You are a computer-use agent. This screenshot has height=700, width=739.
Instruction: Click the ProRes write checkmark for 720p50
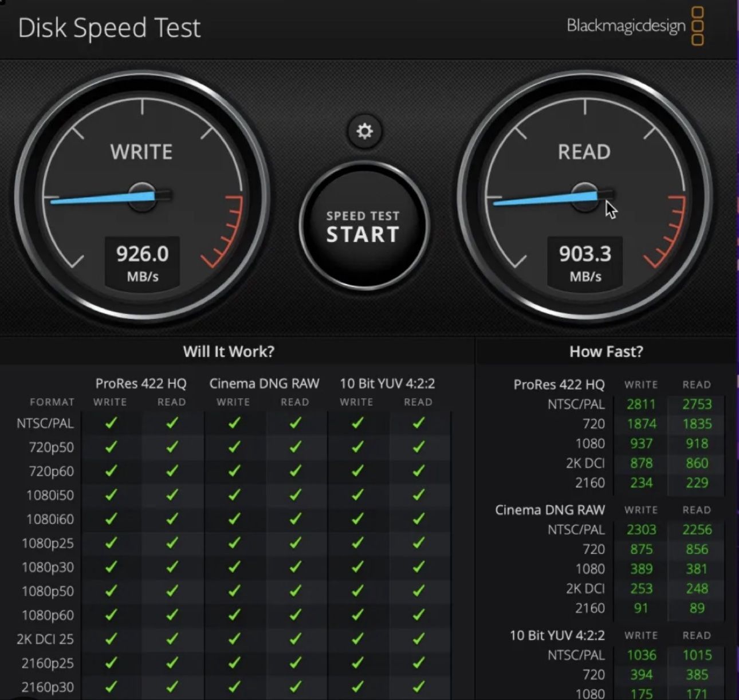(111, 447)
